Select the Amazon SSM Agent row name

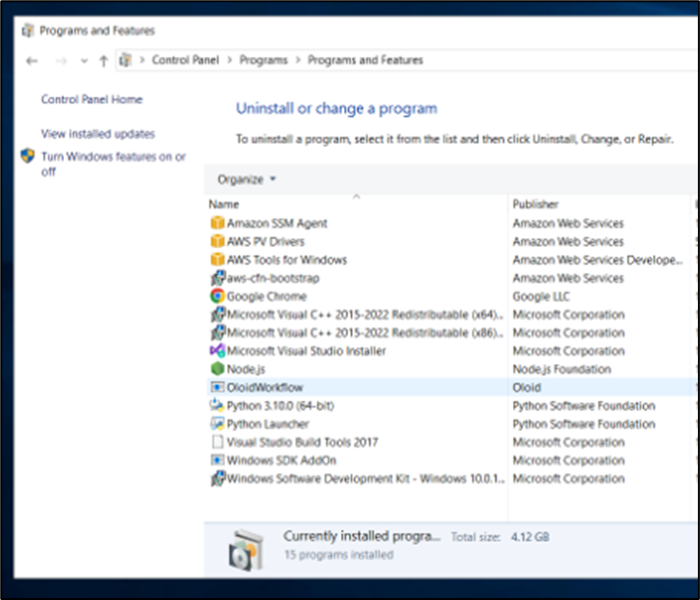277,223
